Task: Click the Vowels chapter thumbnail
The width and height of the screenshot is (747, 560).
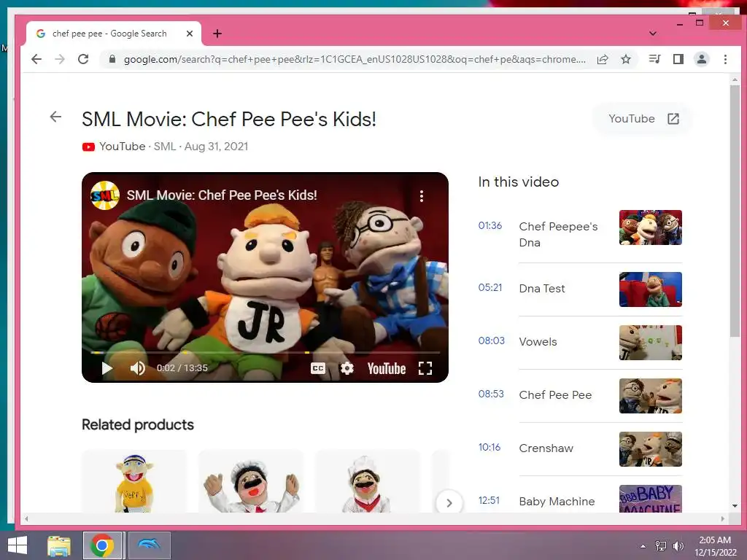Action: click(x=650, y=343)
